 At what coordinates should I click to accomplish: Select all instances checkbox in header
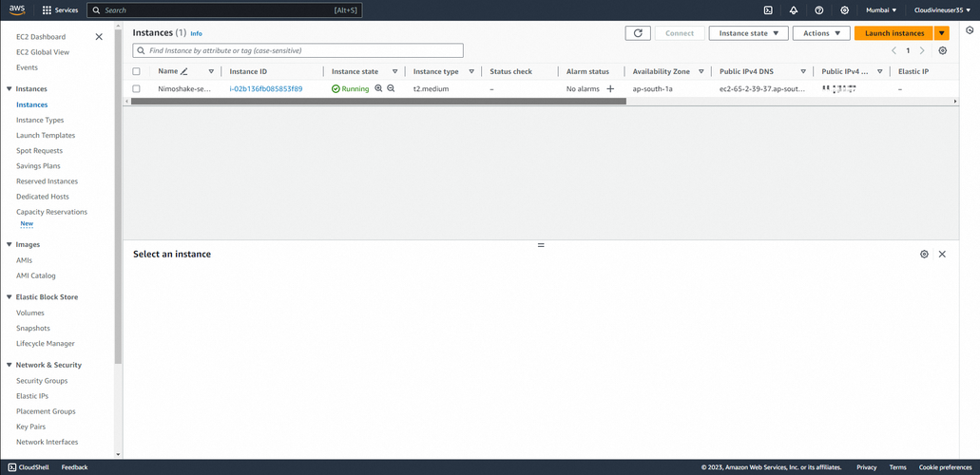[136, 72]
